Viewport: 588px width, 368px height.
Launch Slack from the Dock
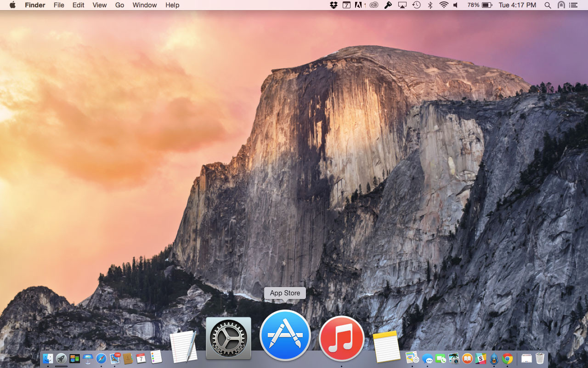(481, 358)
